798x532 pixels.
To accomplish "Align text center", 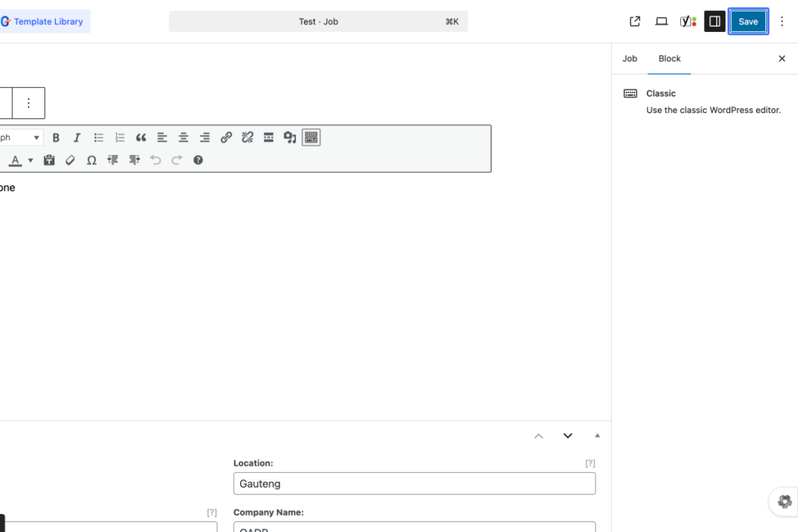I will (183, 137).
